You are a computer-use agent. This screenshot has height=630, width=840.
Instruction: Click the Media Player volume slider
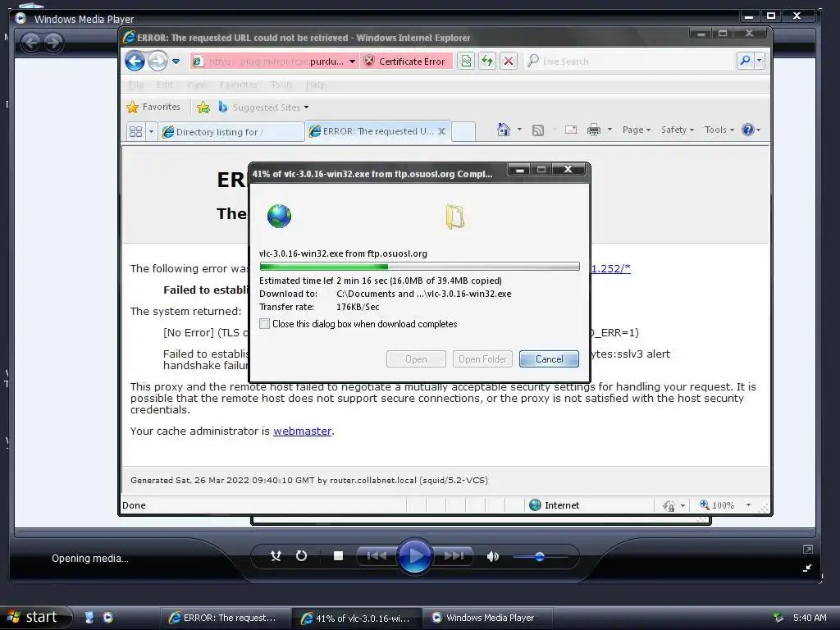[x=540, y=557]
